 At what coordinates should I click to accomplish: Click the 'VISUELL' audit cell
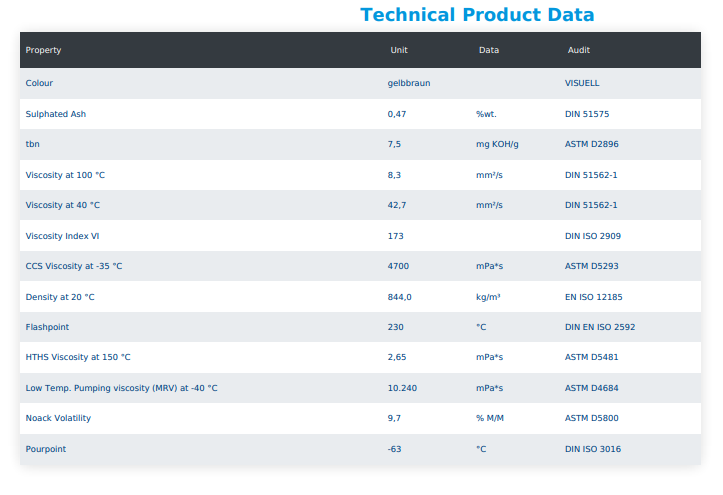tap(582, 83)
